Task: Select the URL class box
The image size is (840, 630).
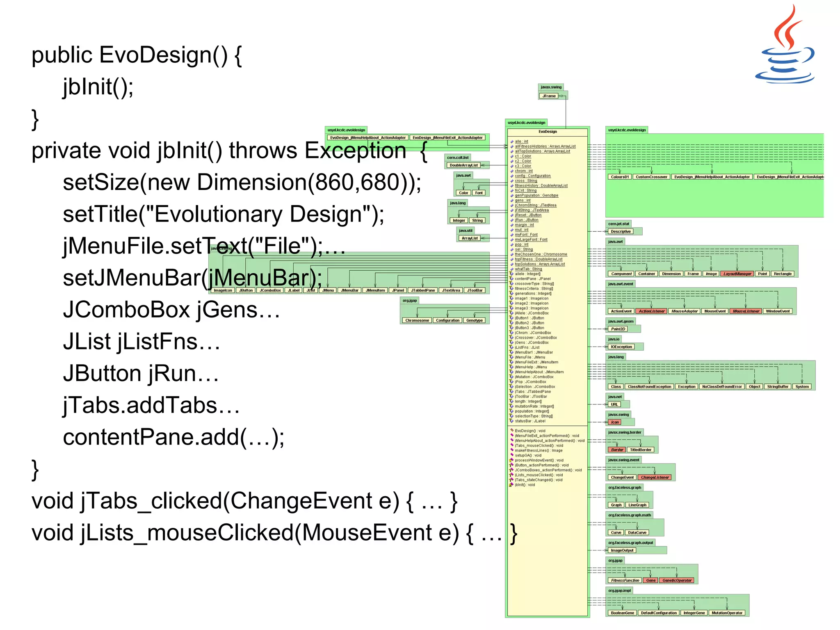Action: (614, 404)
